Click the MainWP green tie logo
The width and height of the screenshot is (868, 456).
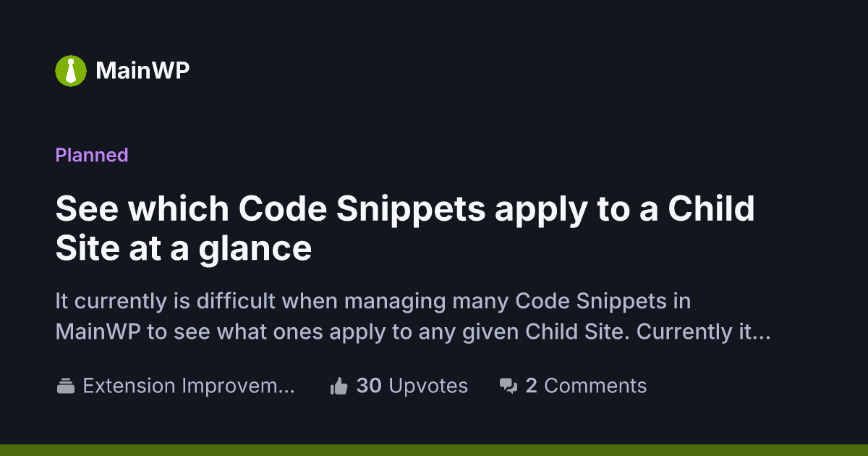coord(71,70)
